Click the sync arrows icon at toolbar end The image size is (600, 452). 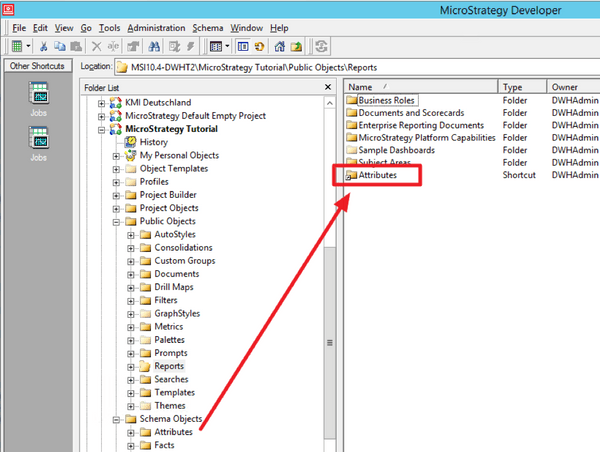(x=321, y=46)
